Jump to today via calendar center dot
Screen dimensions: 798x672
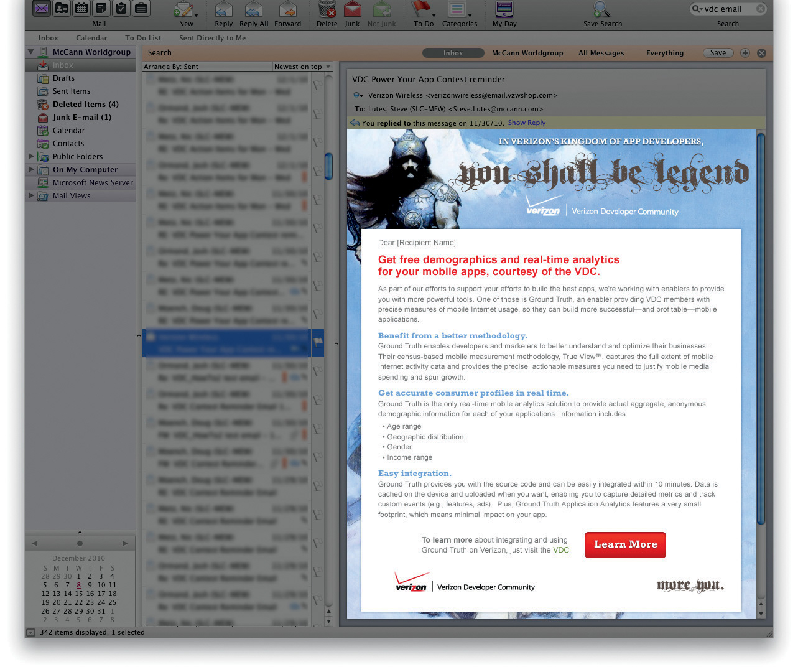click(x=80, y=543)
